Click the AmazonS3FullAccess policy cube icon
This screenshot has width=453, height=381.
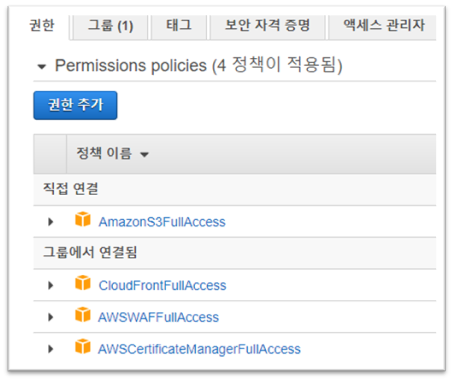(83, 219)
